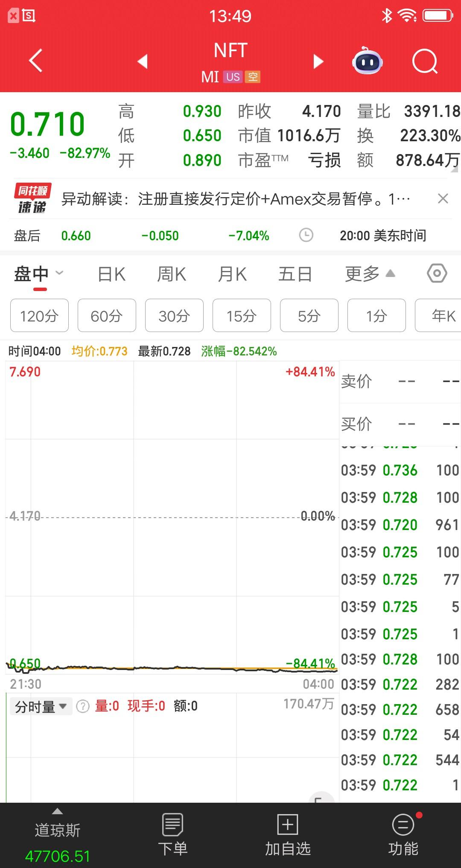The image size is (461, 868).
Task: Open the robot assistant icon
Action: click(x=367, y=61)
